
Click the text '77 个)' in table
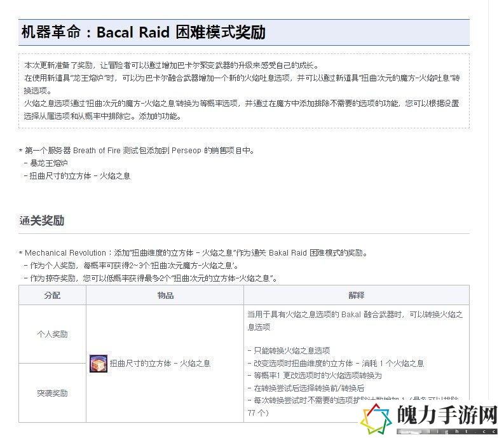coord(258,413)
